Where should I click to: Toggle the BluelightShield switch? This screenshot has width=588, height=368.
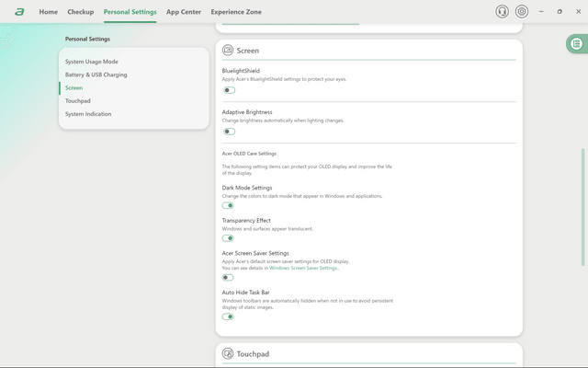(229, 90)
